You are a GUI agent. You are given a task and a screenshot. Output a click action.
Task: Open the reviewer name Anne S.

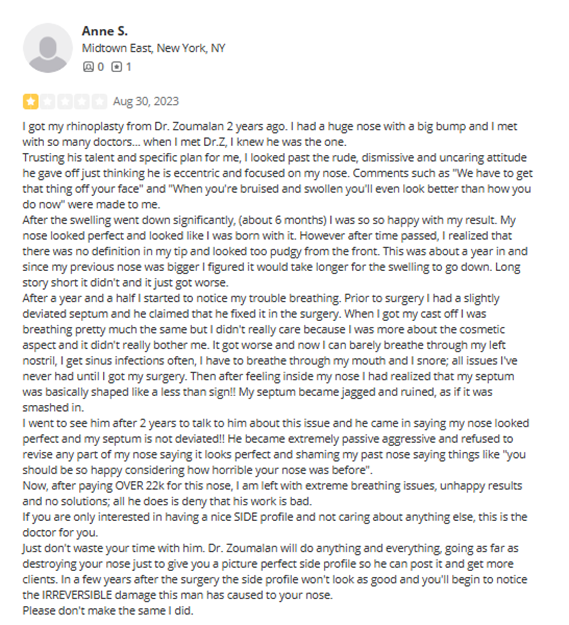(105, 31)
